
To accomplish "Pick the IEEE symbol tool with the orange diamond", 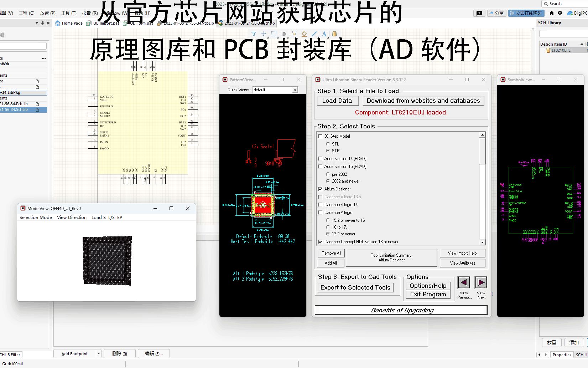I will 304,34.
